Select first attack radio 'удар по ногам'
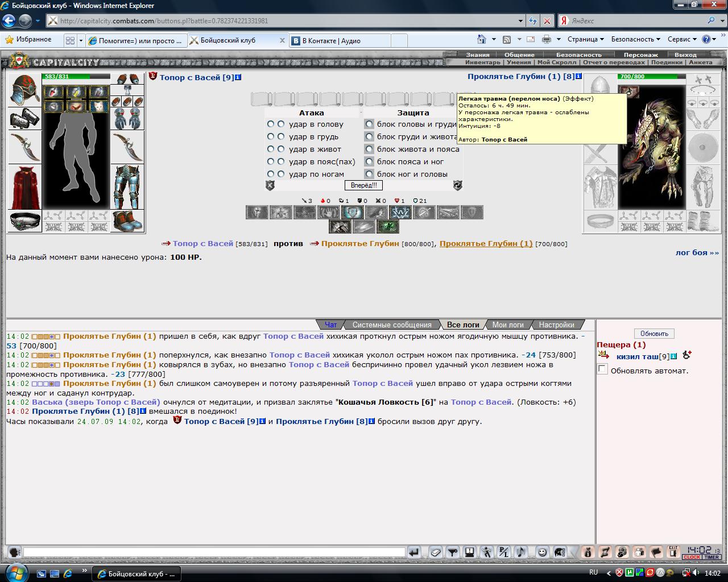Image resolution: width=728 pixels, height=582 pixels. coord(271,174)
